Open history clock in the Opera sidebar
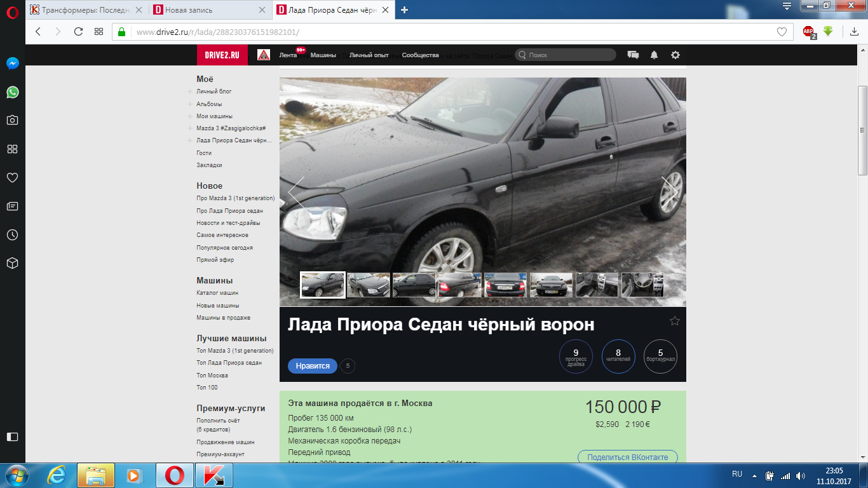 click(x=12, y=234)
